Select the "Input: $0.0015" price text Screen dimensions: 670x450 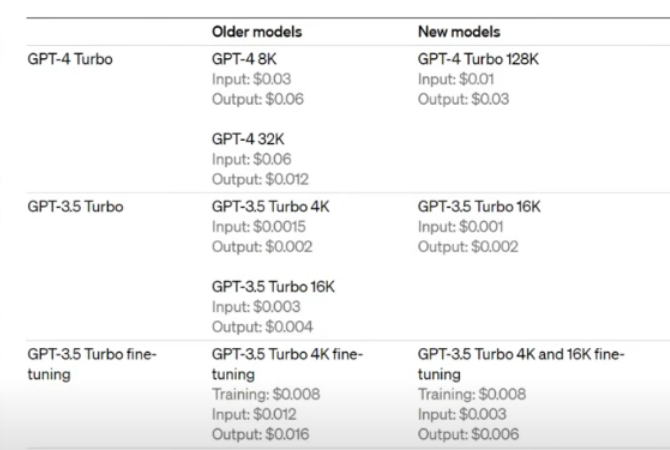(x=259, y=227)
